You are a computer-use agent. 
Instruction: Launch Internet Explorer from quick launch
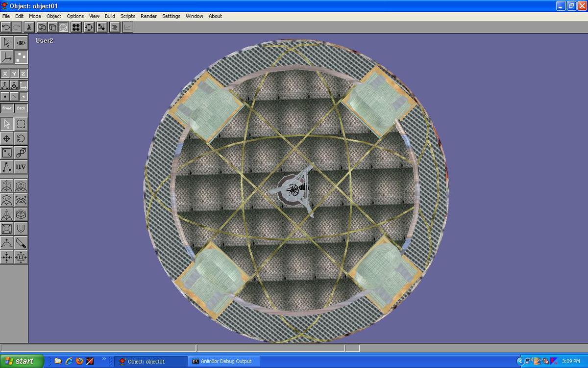(x=69, y=361)
